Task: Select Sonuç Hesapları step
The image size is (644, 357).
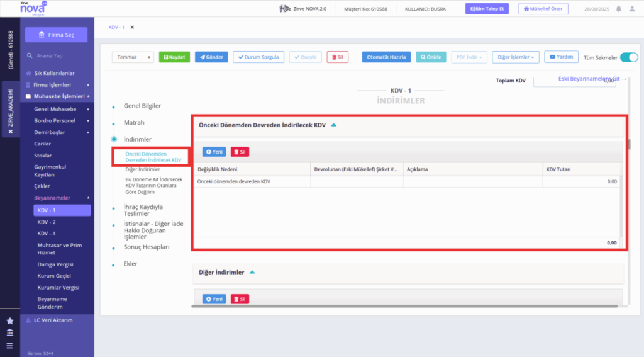Action: point(147,247)
